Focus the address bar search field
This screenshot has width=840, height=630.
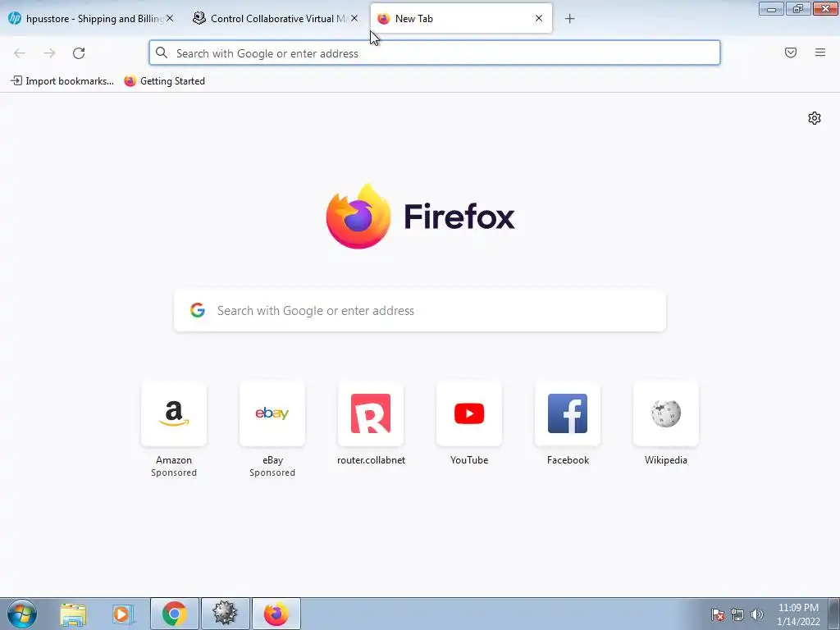point(435,53)
